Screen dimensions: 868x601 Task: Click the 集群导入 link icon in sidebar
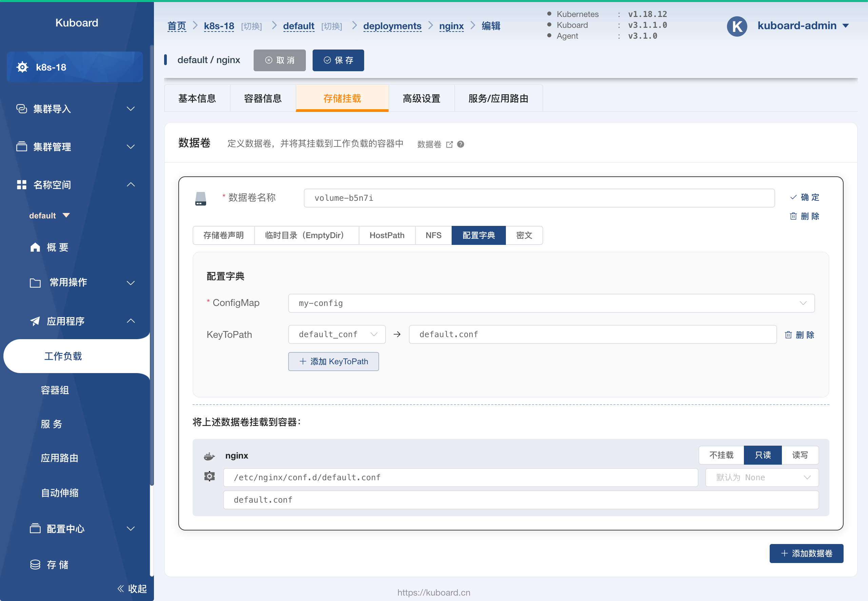coord(21,109)
